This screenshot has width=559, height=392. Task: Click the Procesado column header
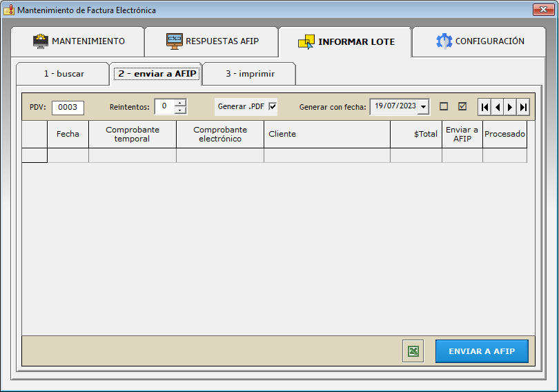504,134
